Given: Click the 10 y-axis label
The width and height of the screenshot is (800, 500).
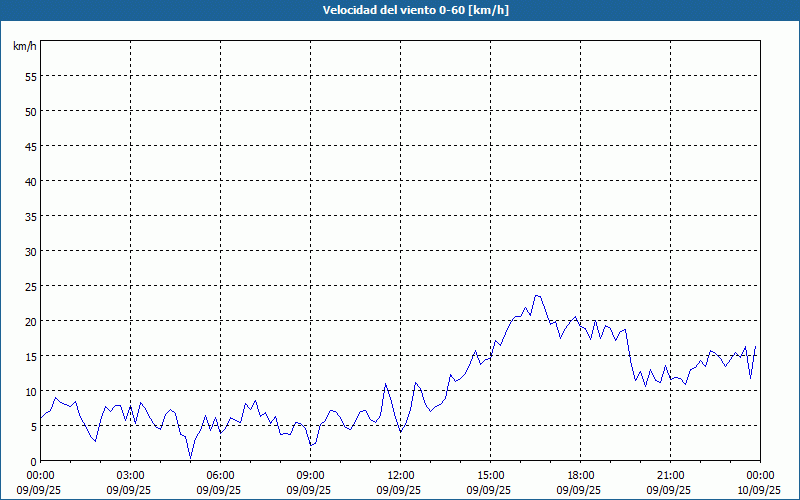Looking at the screenshot, I should (x=30, y=391).
